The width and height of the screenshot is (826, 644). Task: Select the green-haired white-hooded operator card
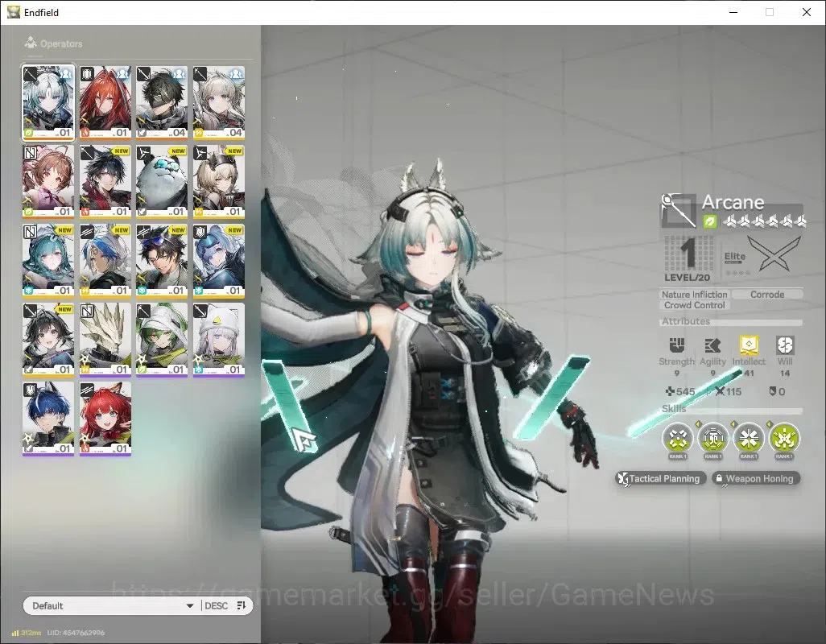(162, 340)
